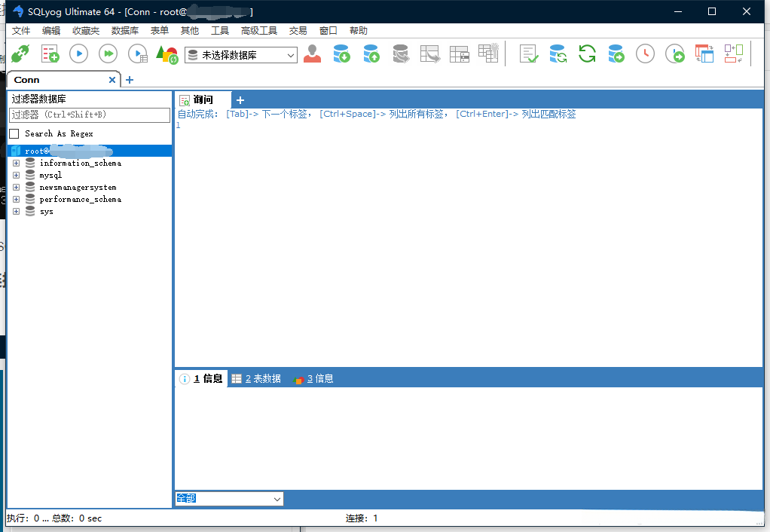Click execute and edit resultset icon
Image resolution: width=770 pixels, height=532 pixels.
(x=138, y=54)
